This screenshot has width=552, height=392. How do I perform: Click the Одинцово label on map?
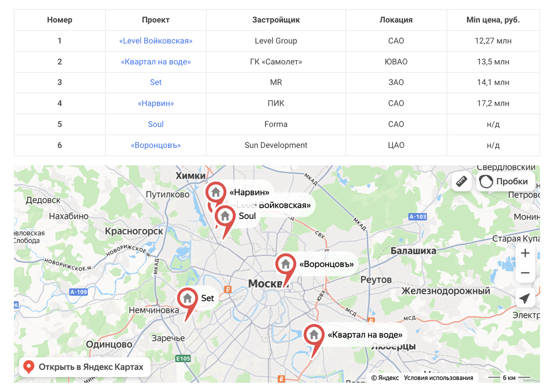click(109, 344)
